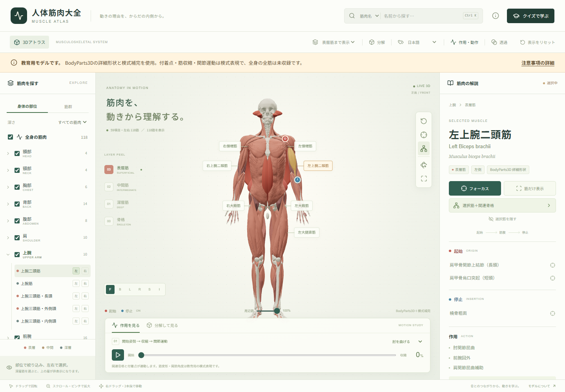The height and width of the screenshot is (392, 565).
Task: Switch to the 筋群 tab
Action: pyautogui.click(x=68, y=107)
